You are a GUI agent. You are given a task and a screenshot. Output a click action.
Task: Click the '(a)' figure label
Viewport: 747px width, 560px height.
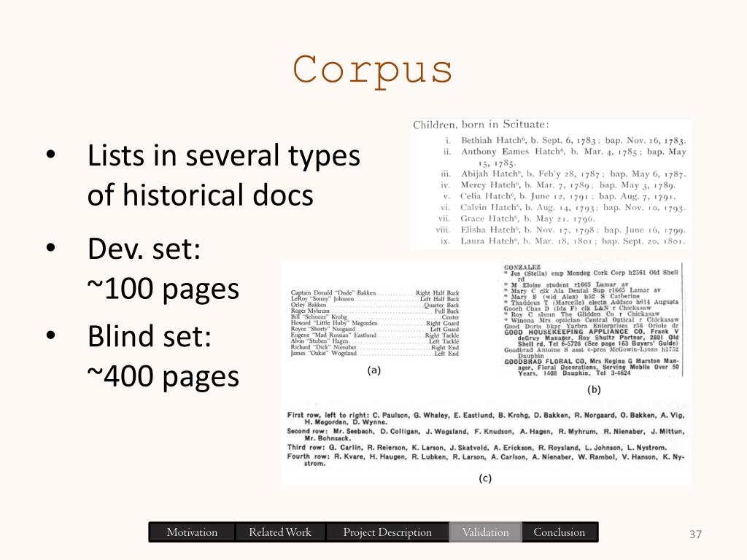tap(374, 370)
